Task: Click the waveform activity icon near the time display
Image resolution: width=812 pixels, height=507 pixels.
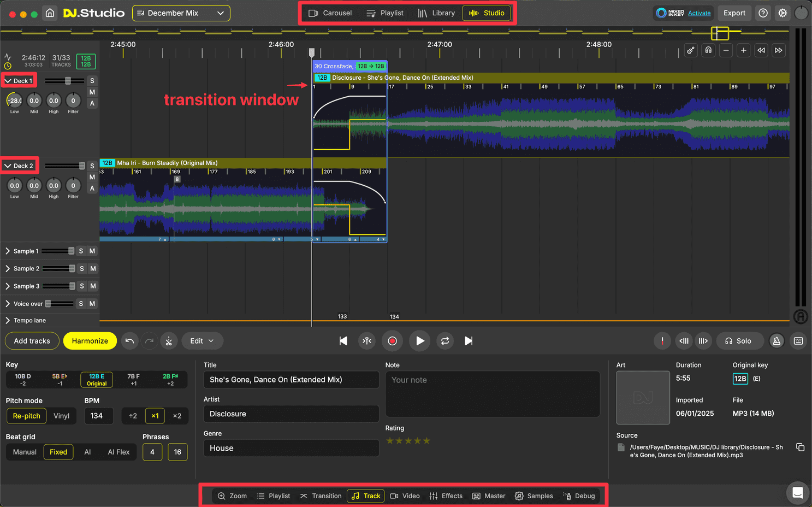Action: 8,57
